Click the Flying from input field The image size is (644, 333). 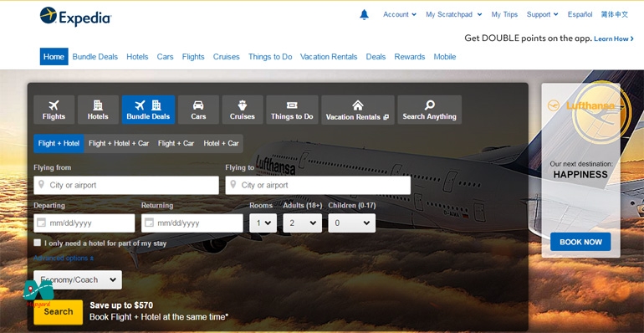[x=126, y=185]
